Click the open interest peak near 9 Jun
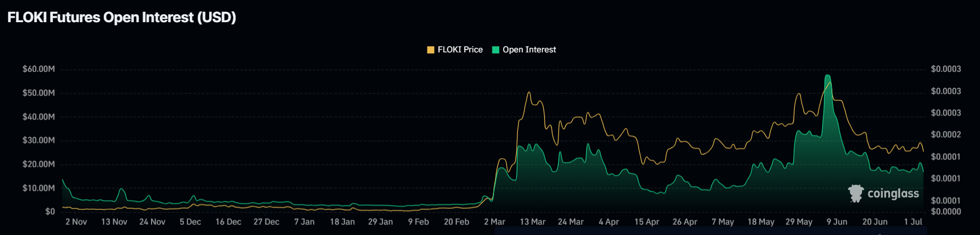The width and height of the screenshot is (980, 235). point(827,76)
